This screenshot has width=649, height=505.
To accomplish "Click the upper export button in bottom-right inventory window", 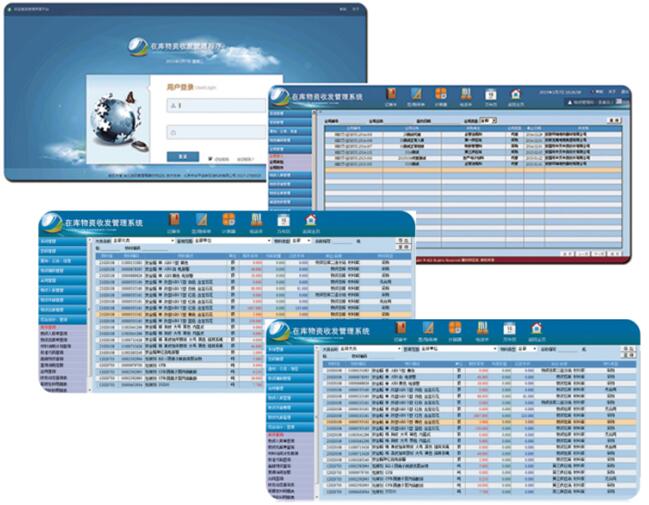I will (x=630, y=349).
